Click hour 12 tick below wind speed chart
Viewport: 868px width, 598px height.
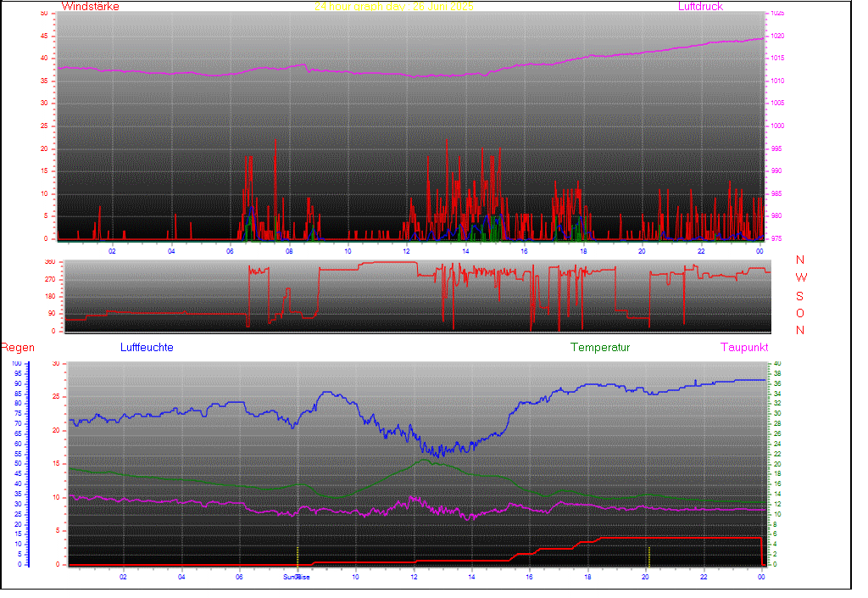click(x=407, y=251)
